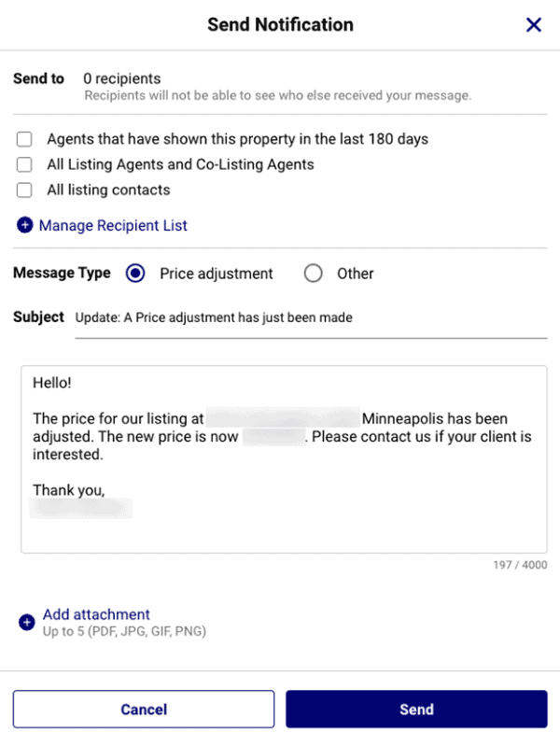Viewport: 560px width, 746px height.
Task: Tick the All listing contacts checkbox
Action: click(x=24, y=190)
